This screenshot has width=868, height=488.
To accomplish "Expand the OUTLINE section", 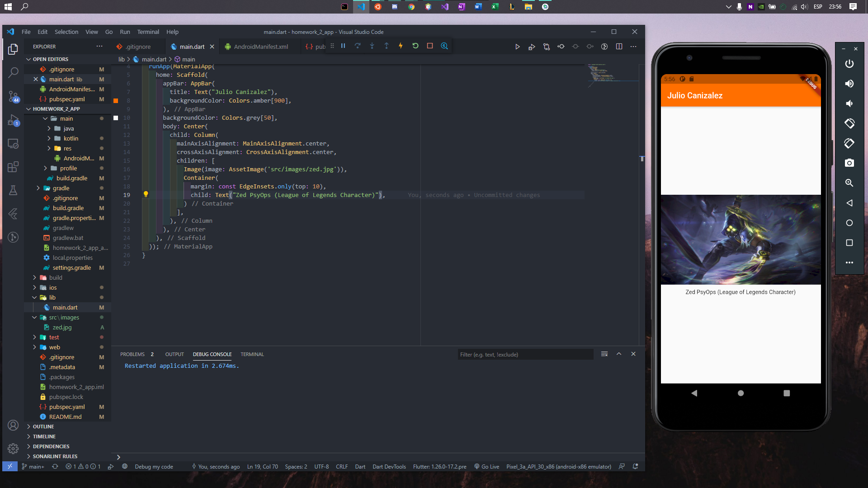I will coord(43,427).
